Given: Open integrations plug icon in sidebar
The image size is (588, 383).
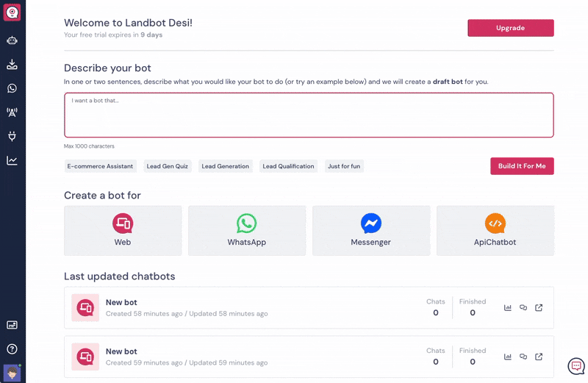Looking at the screenshot, I should pyautogui.click(x=12, y=136).
